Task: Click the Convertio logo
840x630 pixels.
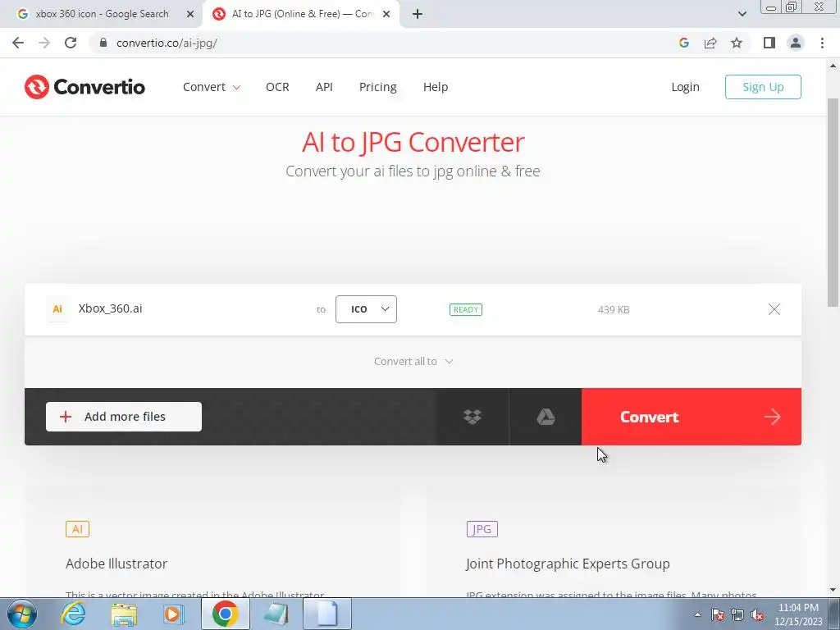Action: coord(84,87)
